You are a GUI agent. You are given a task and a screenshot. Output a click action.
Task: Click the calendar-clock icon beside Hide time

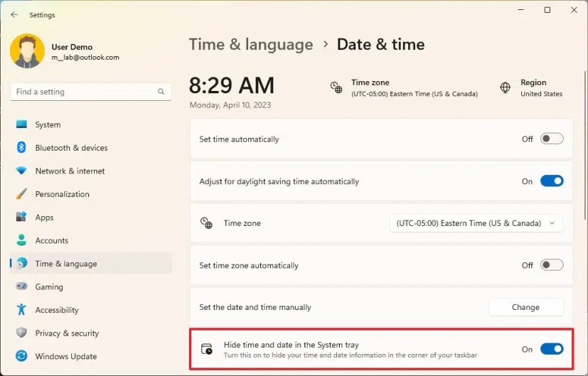[207, 349]
